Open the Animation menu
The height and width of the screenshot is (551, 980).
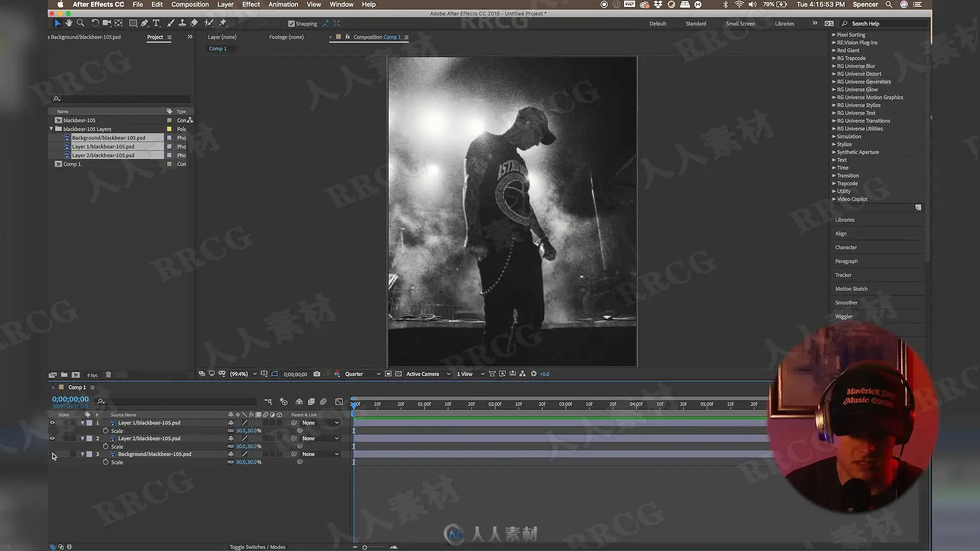(x=283, y=5)
